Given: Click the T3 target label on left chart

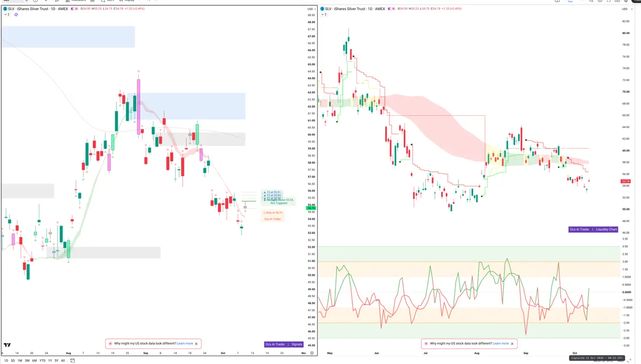Looking at the screenshot, I should (272, 192).
